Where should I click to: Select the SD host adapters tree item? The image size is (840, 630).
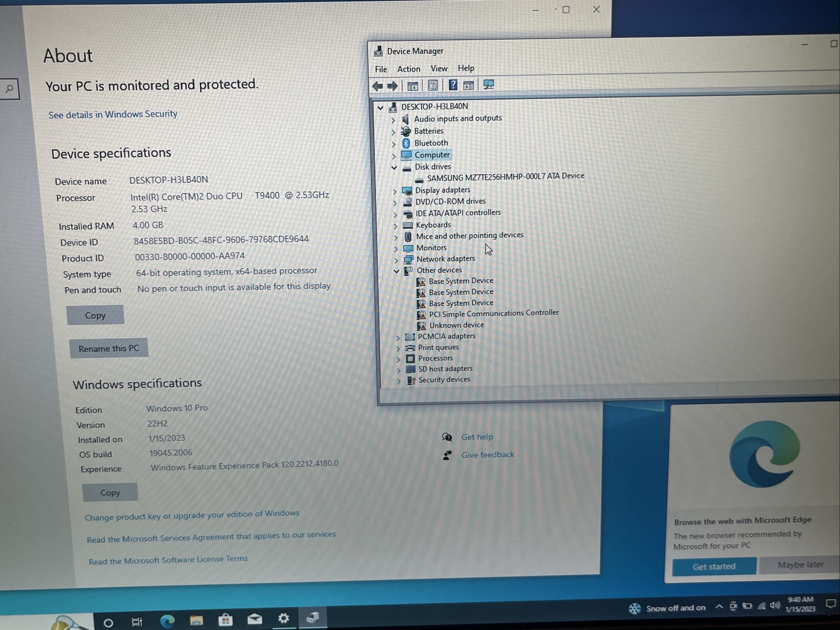445,369
